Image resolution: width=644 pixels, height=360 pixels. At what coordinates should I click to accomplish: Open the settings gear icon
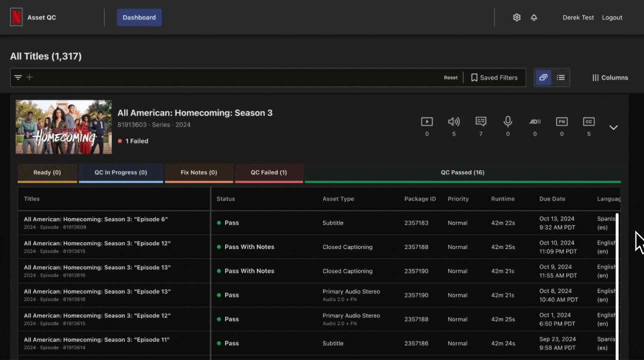(x=517, y=17)
